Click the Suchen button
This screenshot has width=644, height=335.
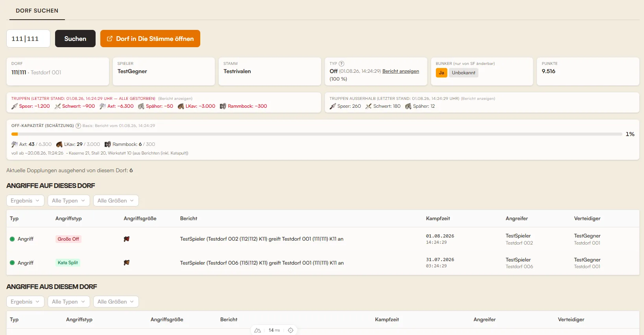(x=75, y=39)
